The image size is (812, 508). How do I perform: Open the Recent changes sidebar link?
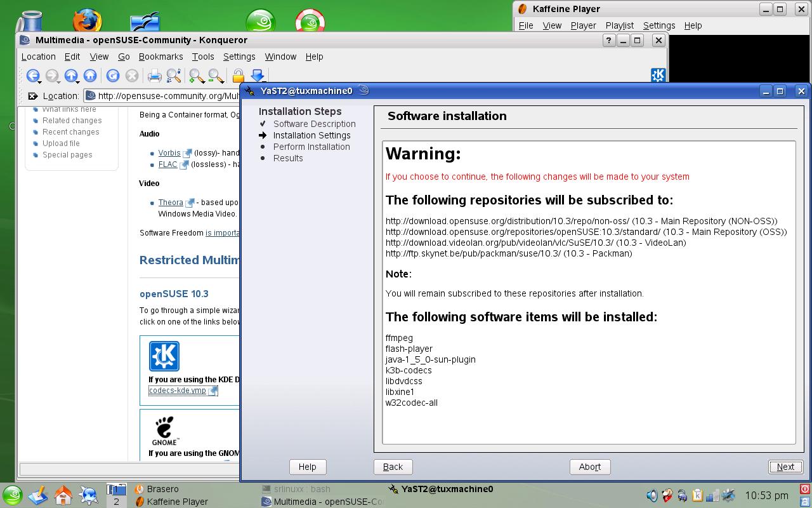[x=70, y=132]
